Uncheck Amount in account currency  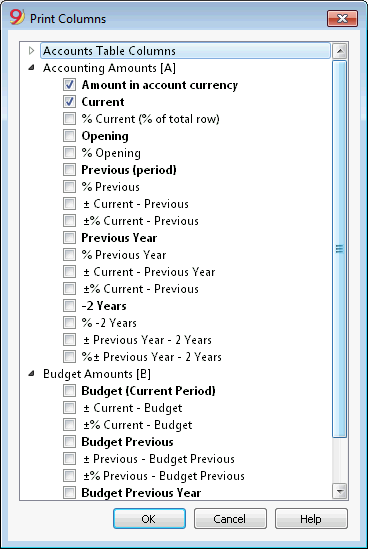point(69,85)
